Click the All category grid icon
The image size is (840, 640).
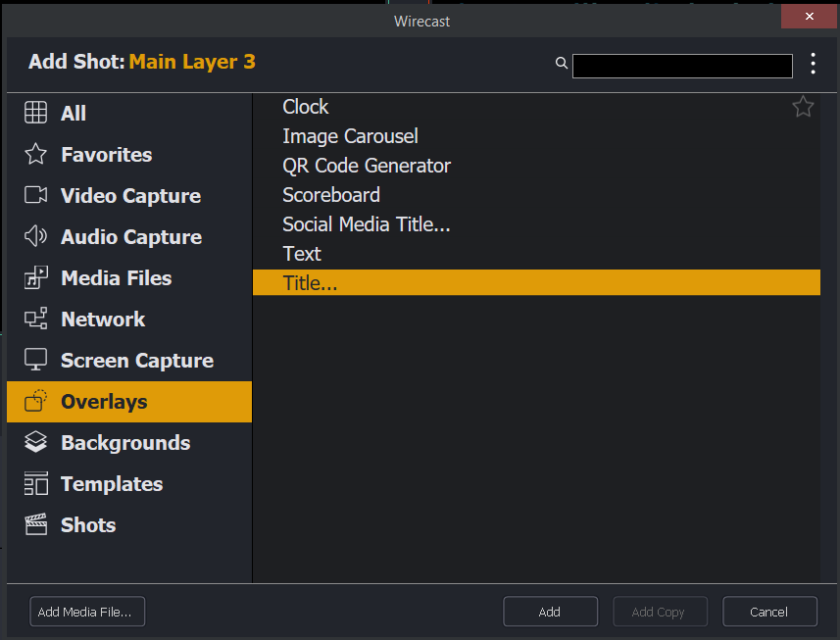pos(36,113)
